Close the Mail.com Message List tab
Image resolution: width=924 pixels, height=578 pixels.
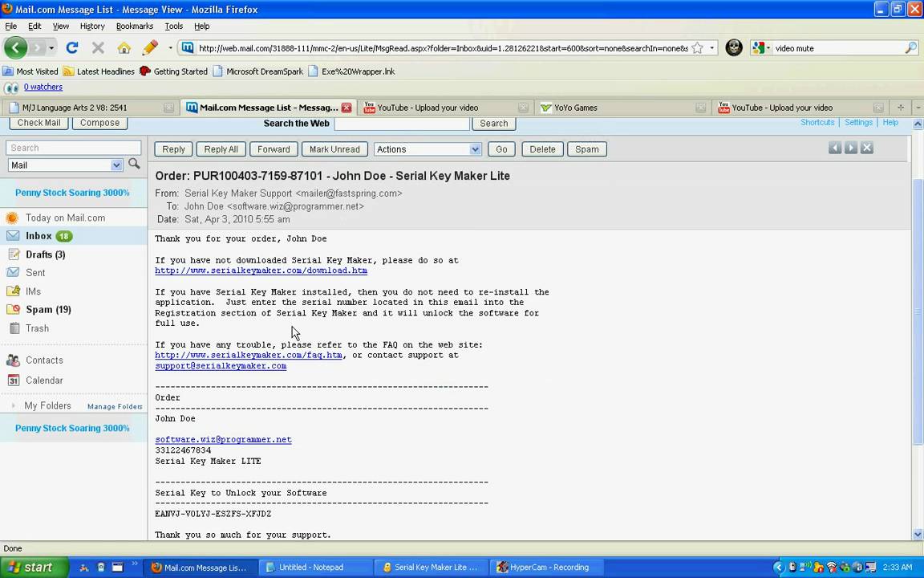pyautogui.click(x=346, y=108)
